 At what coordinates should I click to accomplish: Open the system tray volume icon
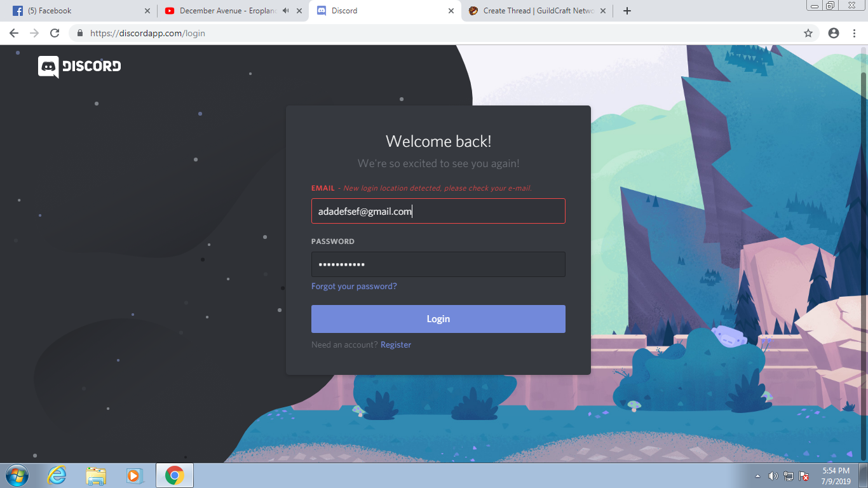pos(773,476)
